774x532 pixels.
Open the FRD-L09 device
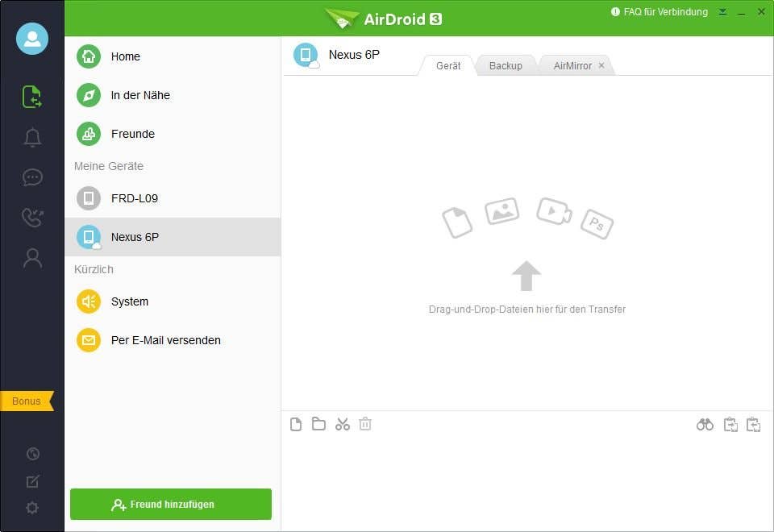(134, 198)
